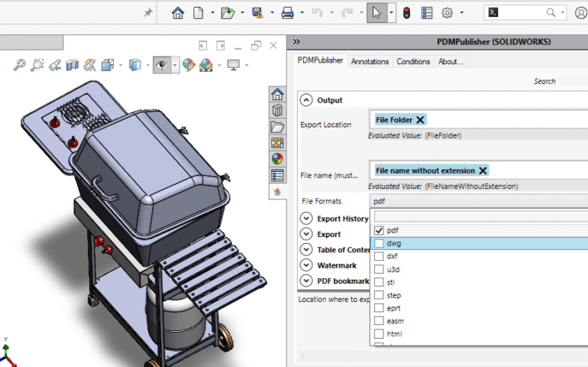The width and height of the screenshot is (588, 367).
Task: Expand the Export History section
Action: [x=306, y=218]
